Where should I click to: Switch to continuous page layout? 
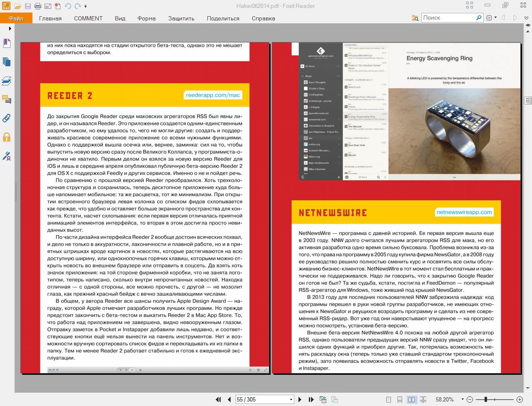point(400,400)
